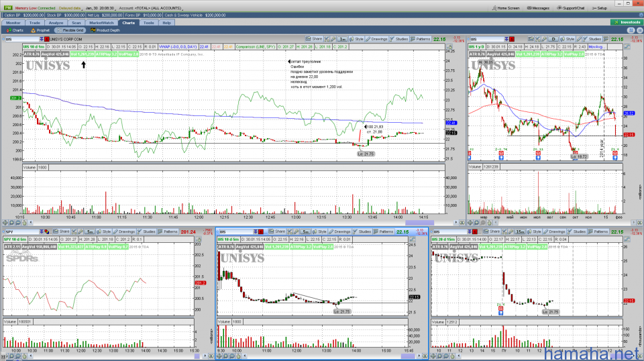The image size is (644, 361).
Task: Open Patterns on bottom-middle UIS 5m chart
Action: [x=384, y=232]
